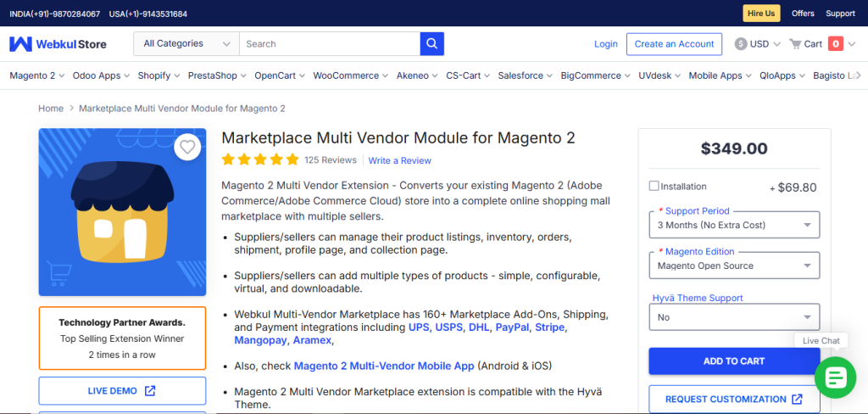Click the cart count badge showing 0
The width and height of the screenshot is (868, 414).
(835, 44)
